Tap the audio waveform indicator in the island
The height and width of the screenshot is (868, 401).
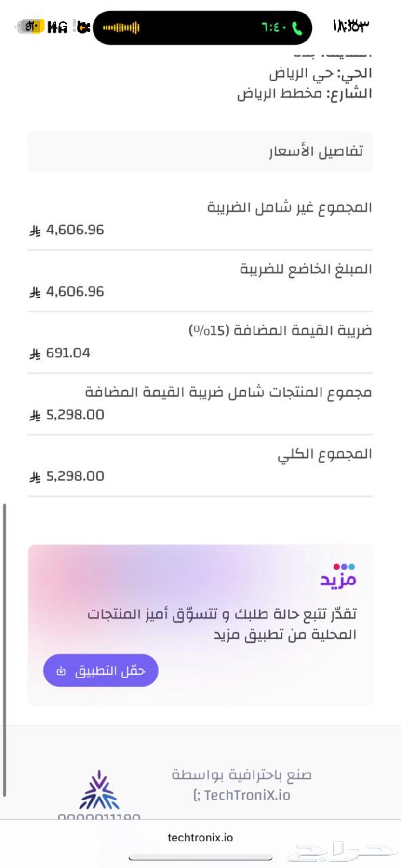pyautogui.click(x=121, y=28)
